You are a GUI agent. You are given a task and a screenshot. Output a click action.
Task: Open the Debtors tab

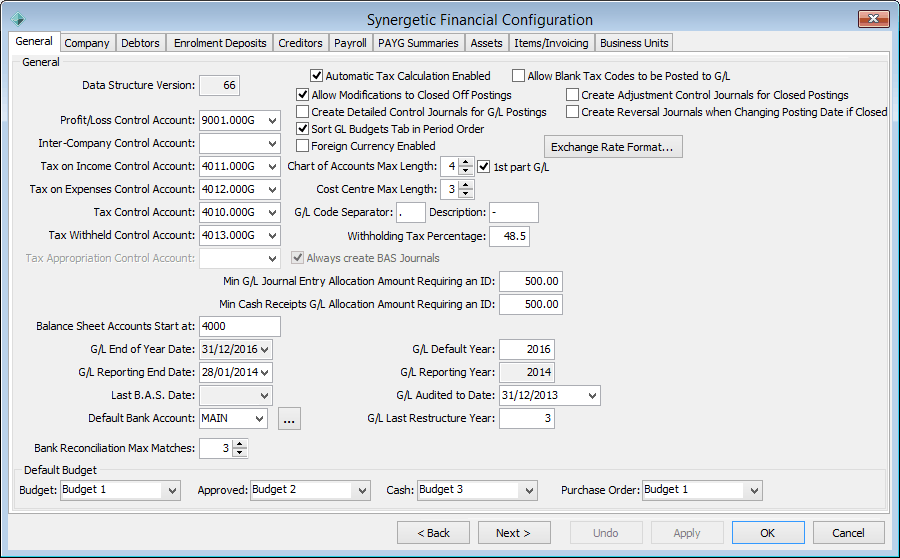(x=140, y=43)
